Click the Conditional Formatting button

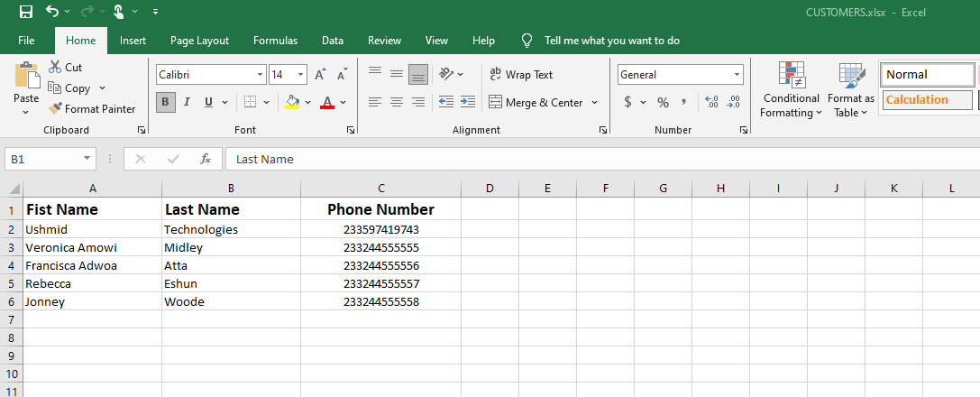[791, 91]
